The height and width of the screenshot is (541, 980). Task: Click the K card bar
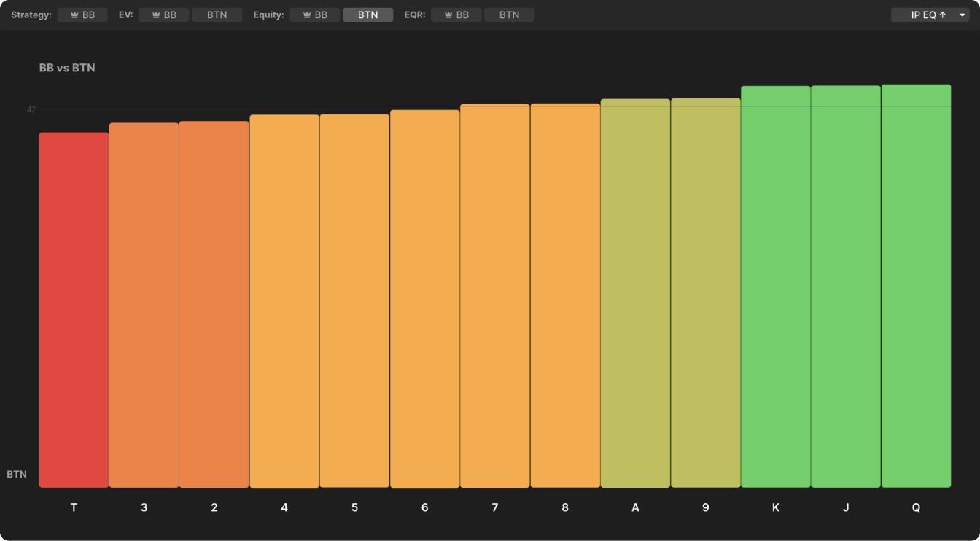click(775, 287)
